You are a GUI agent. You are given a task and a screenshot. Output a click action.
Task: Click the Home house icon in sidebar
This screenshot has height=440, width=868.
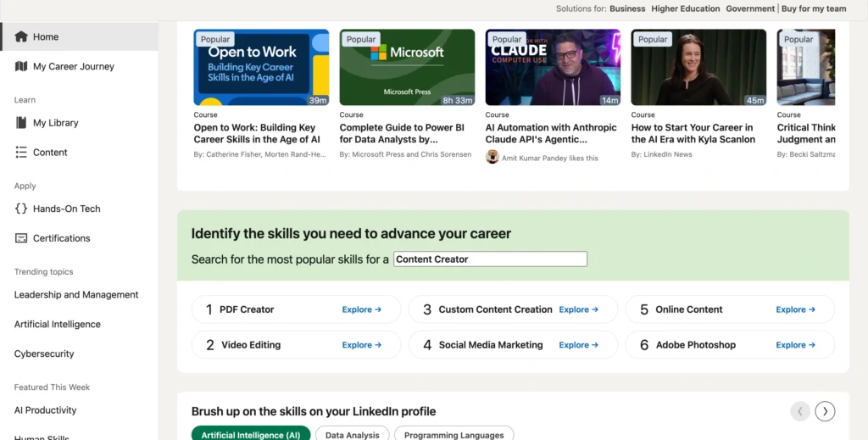(x=21, y=36)
